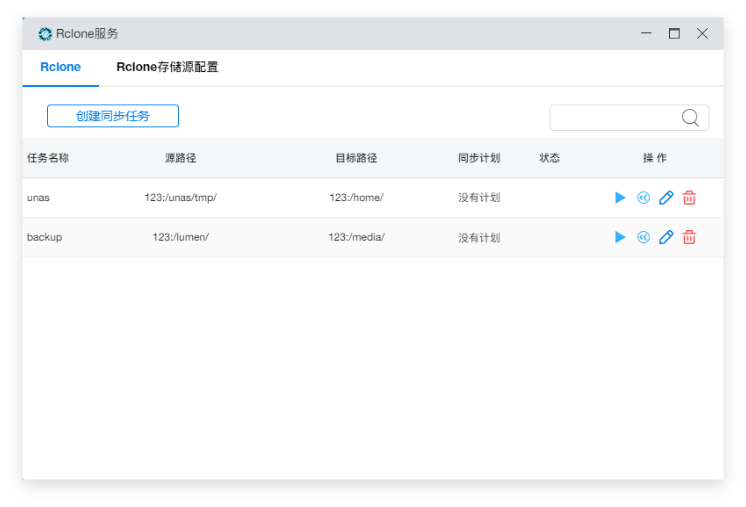Image resolution: width=746 pixels, height=507 pixels.
Task: Maximize the Rclone服务 window
Action: [674, 33]
